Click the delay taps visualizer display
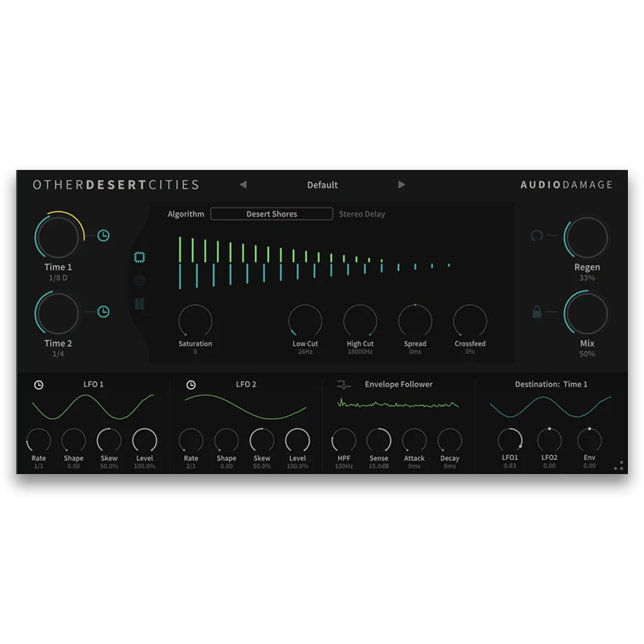 [314, 262]
